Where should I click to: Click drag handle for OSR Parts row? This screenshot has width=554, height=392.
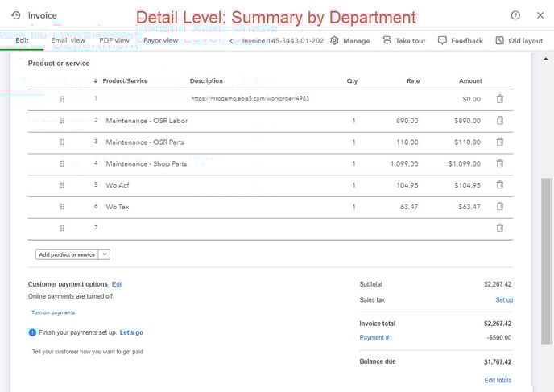62,142
